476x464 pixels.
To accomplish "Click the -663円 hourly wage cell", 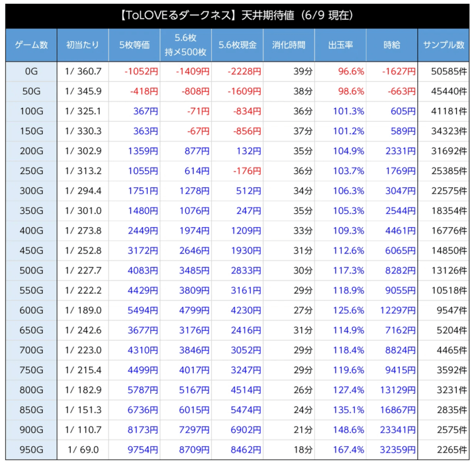I will point(392,91).
